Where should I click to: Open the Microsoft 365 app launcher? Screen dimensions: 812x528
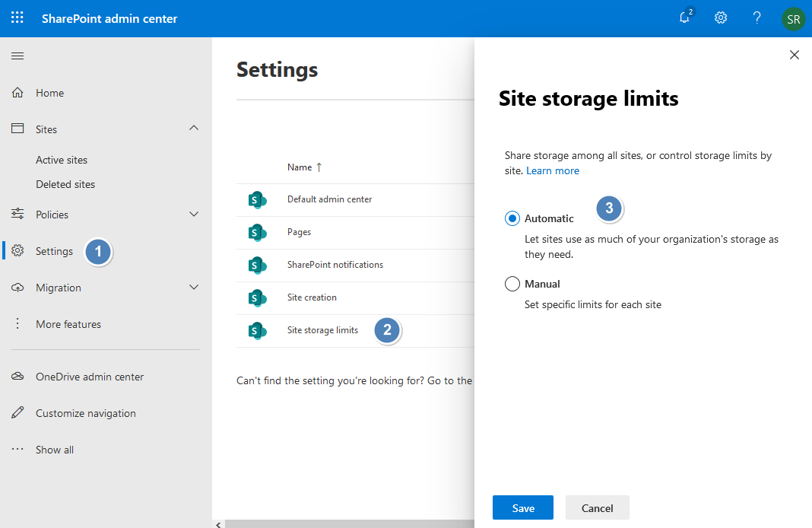17,17
